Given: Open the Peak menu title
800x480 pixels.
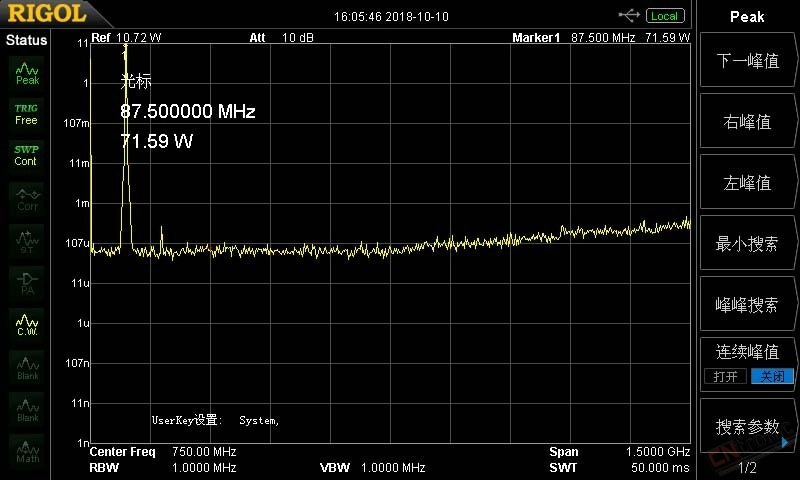Looking at the screenshot, I should pyautogui.click(x=747, y=17).
